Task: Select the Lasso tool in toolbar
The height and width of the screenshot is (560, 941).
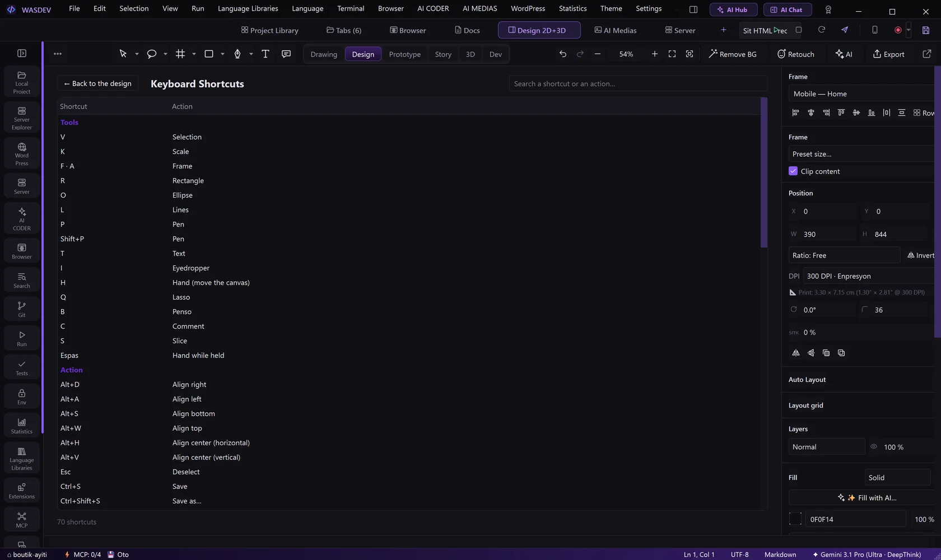Action: [151, 54]
